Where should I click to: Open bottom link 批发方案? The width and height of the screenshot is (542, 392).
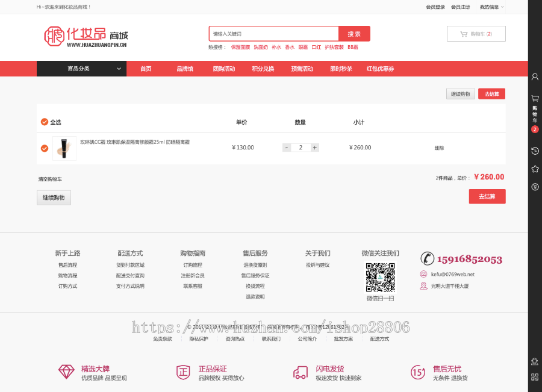[343, 339]
